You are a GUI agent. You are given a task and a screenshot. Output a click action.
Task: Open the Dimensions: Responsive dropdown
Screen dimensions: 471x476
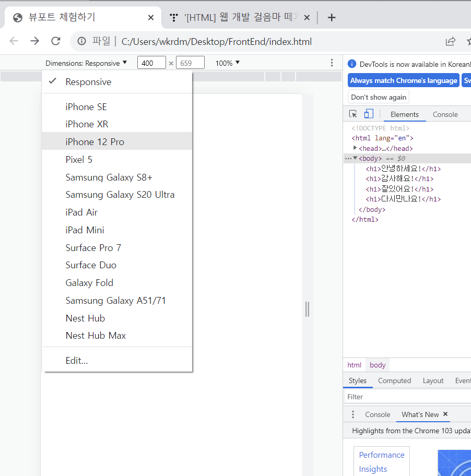[86, 63]
